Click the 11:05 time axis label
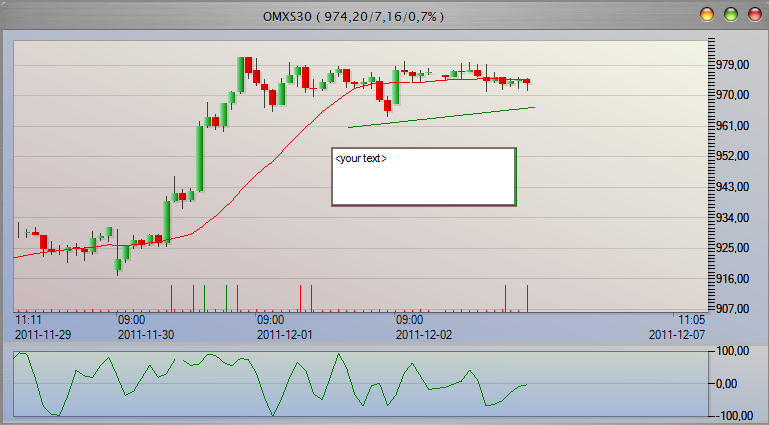769x425 pixels. coord(691,321)
